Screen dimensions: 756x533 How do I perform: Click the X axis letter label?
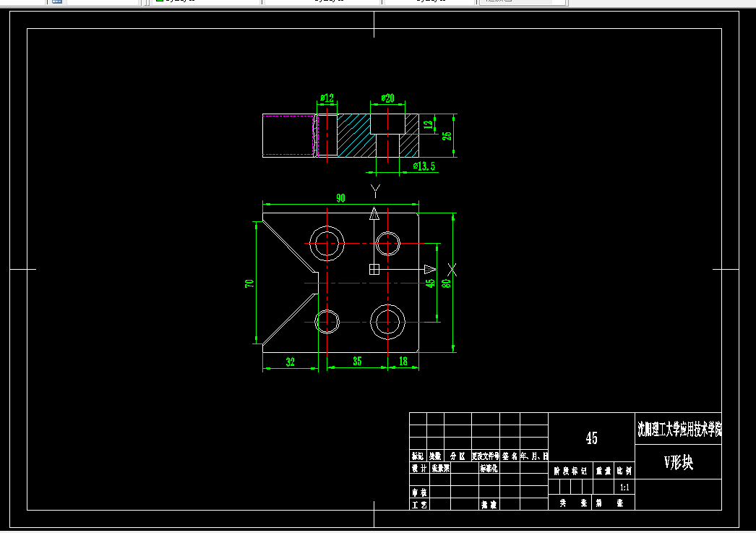[x=452, y=269]
